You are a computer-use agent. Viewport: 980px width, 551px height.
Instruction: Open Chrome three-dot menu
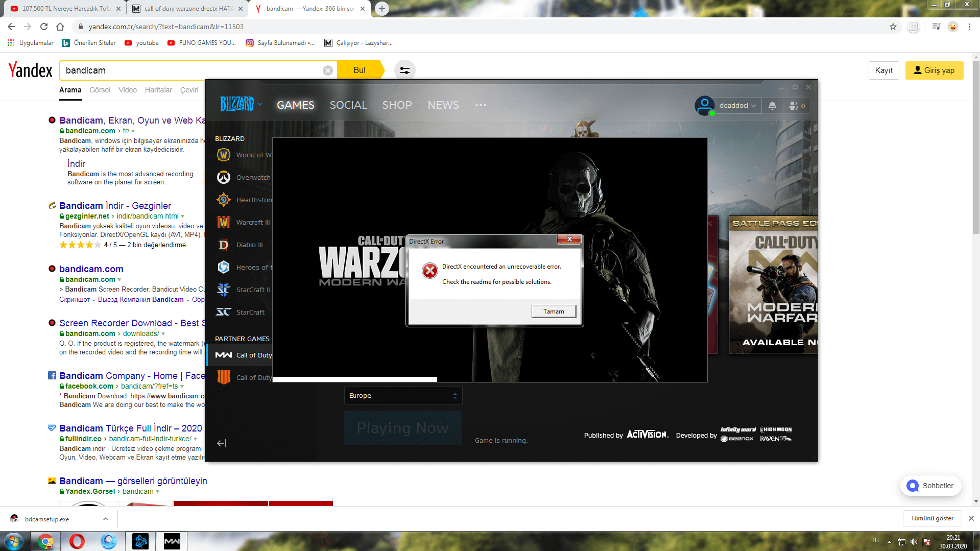[969, 27]
